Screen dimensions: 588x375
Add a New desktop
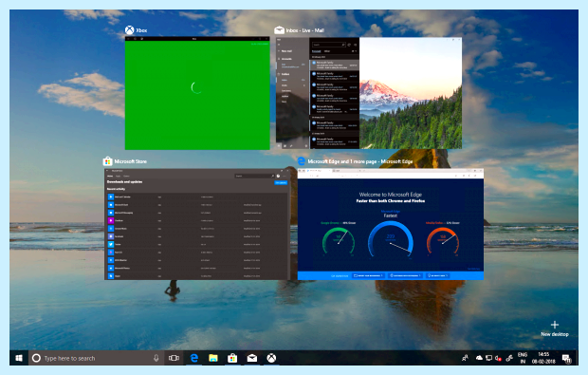(555, 328)
